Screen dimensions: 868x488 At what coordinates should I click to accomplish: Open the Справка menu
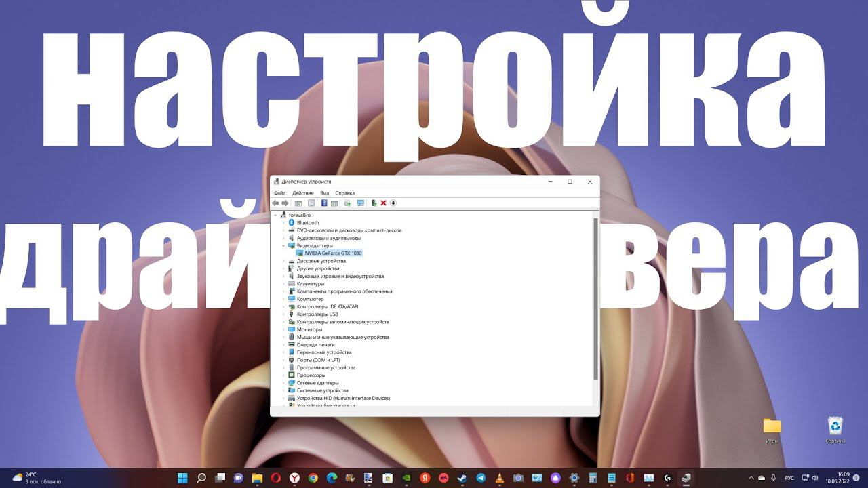[344, 193]
